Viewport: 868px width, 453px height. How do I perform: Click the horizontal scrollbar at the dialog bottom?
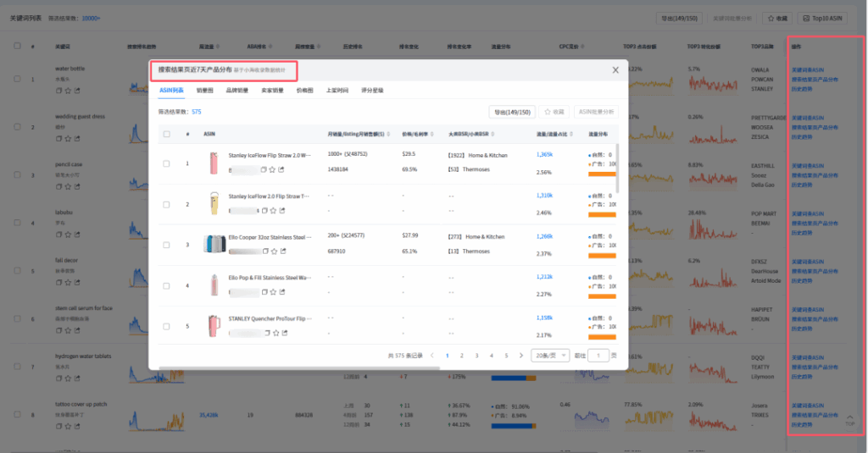point(297,367)
